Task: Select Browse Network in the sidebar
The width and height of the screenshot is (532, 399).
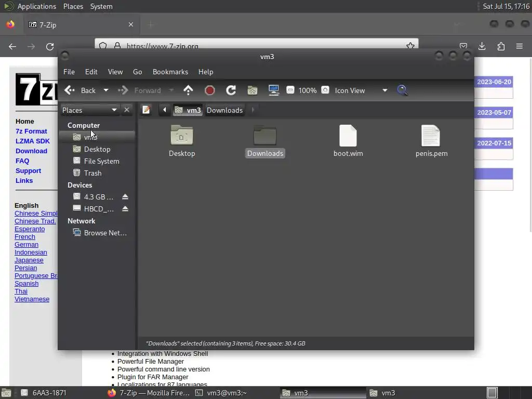Action: [x=97, y=233]
